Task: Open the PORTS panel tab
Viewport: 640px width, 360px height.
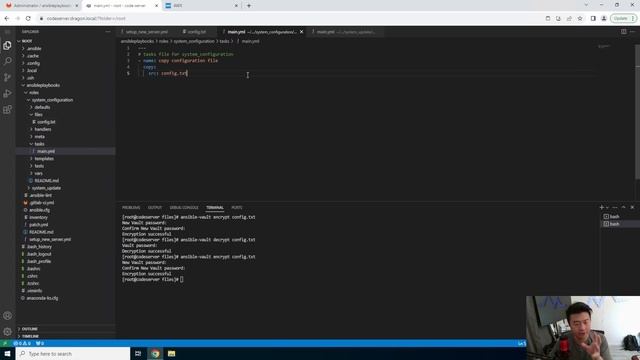Action: point(237,207)
